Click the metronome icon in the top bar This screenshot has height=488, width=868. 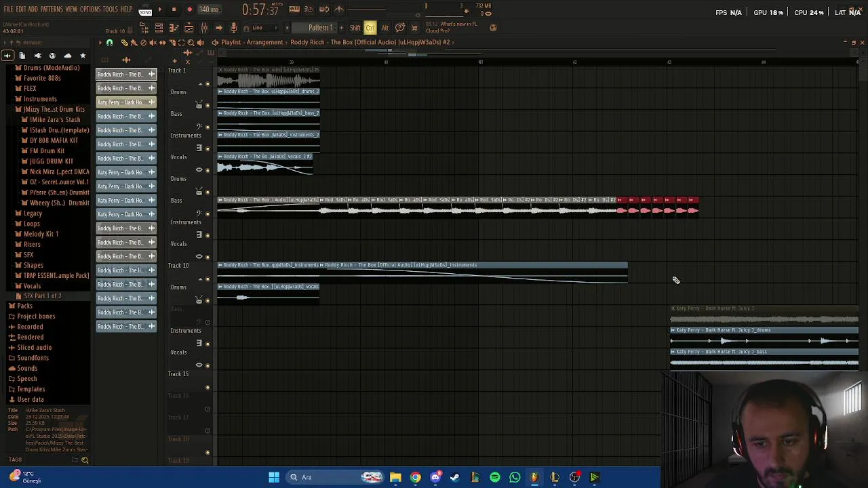339,9
